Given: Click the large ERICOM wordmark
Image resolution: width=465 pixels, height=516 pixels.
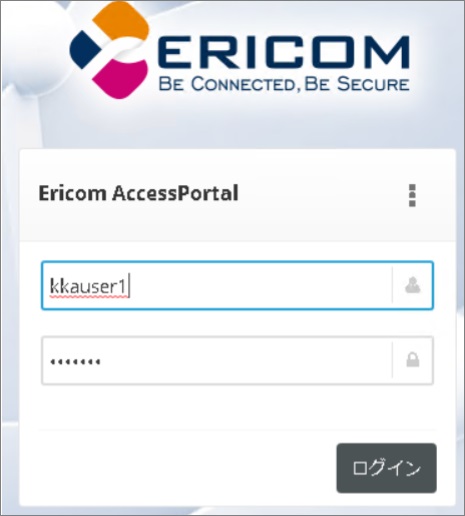Looking at the screenshot, I should (282, 52).
